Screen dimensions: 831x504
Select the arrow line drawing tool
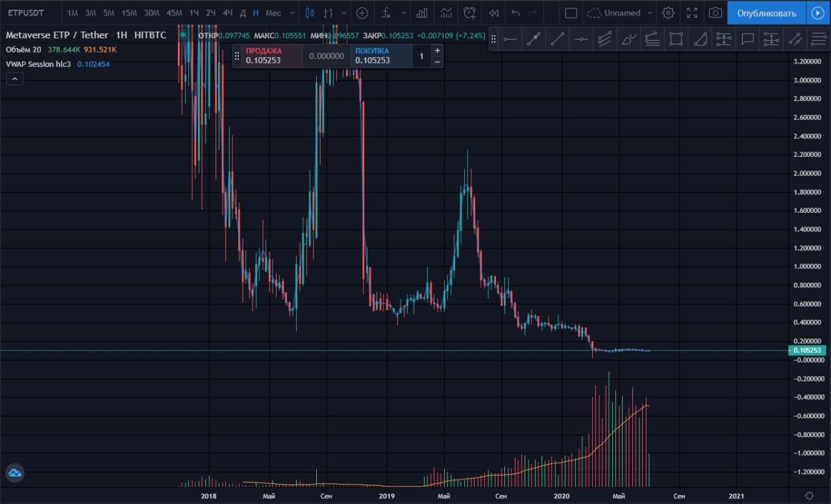click(534, 40)
